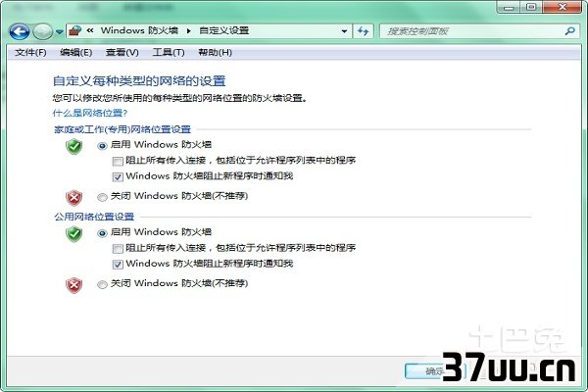This screenshot has height=392, width=588.
Task: Refresh the page with the refresh icon
Action: [363, 31]
